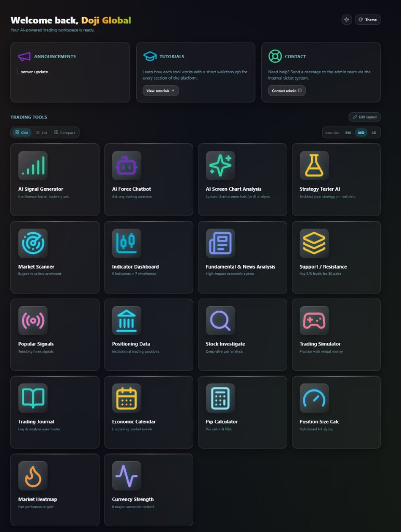
Task: Click the Announcements megaphone icon
Action: pyautogui.click(x=24, y=56)
